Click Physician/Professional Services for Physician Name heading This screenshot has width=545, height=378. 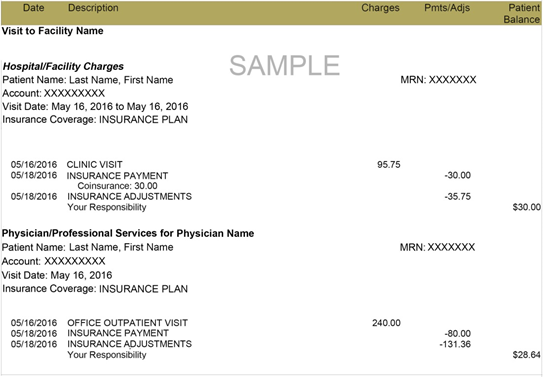coord(128,233)
